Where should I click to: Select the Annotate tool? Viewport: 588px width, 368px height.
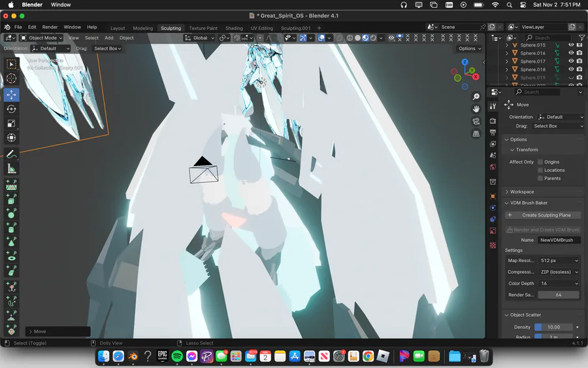pyautogui.click(x=11, y=154)
